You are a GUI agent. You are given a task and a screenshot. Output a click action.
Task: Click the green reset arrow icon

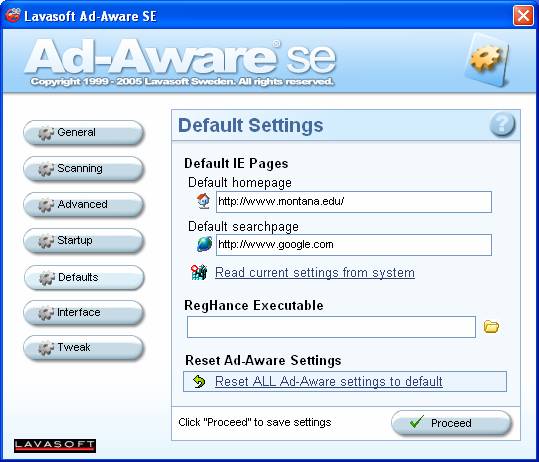[199, 381]
